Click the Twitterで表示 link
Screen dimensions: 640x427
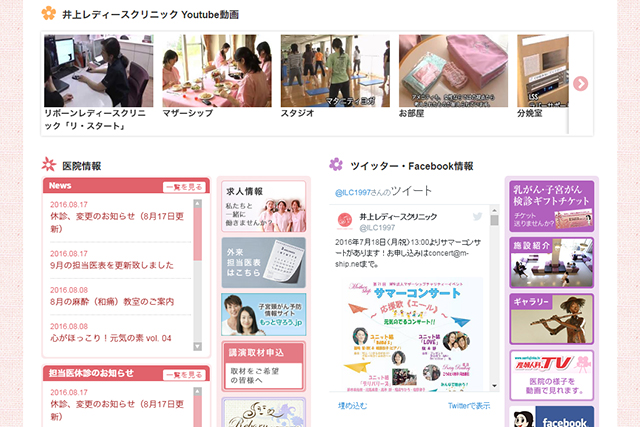(468, 405)
